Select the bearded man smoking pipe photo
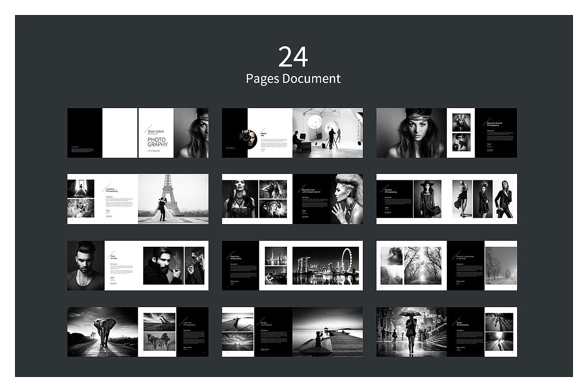Viewport: 588px width, 392px height. (163, 265)
